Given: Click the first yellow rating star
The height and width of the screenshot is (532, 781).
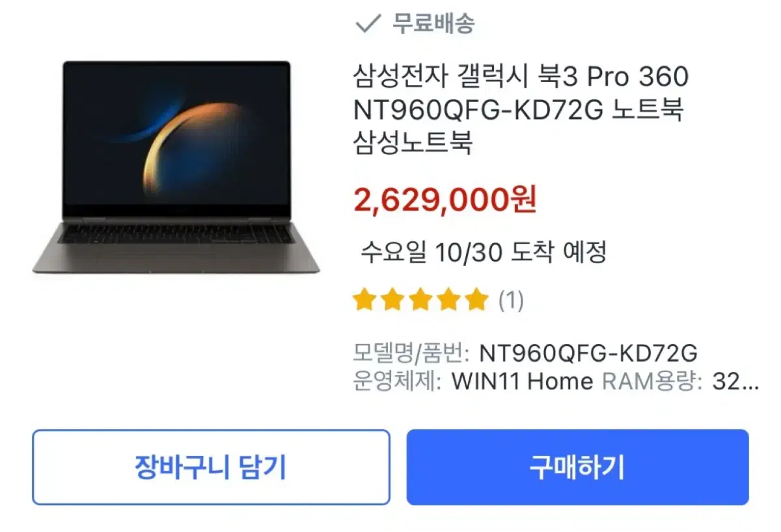Looking at the screenshot, I should (x=363, y=300).
